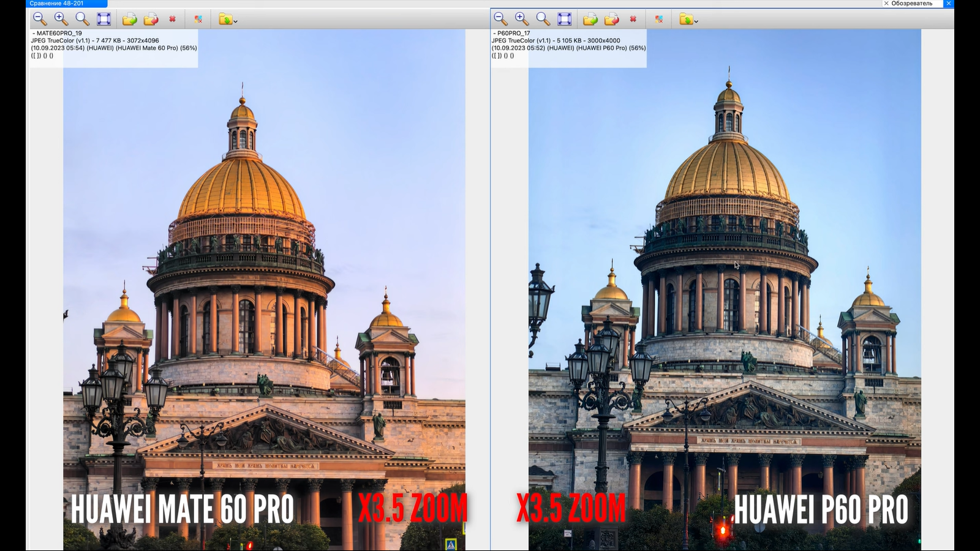Delete the MATE60PRO_19 image with red X

[173, 19]
